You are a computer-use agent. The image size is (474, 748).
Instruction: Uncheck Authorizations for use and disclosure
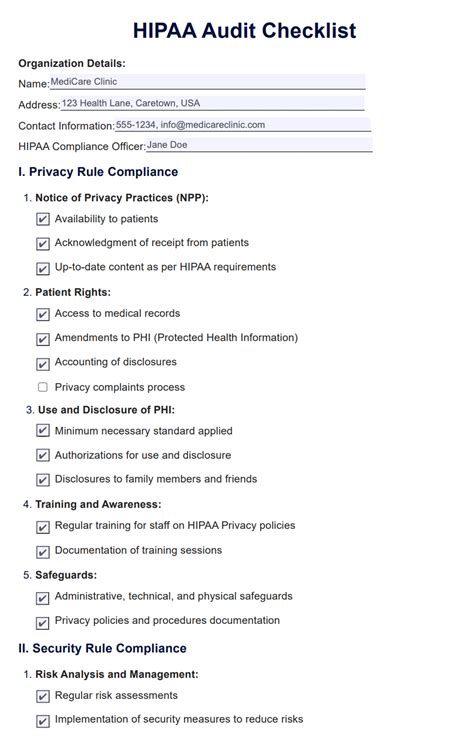pyautogui.click(x=43, y=455)
